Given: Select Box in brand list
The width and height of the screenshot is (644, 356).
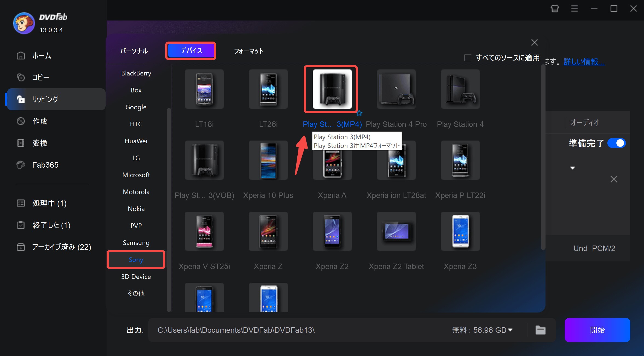Looking at the screenshot, I should 136,90.
